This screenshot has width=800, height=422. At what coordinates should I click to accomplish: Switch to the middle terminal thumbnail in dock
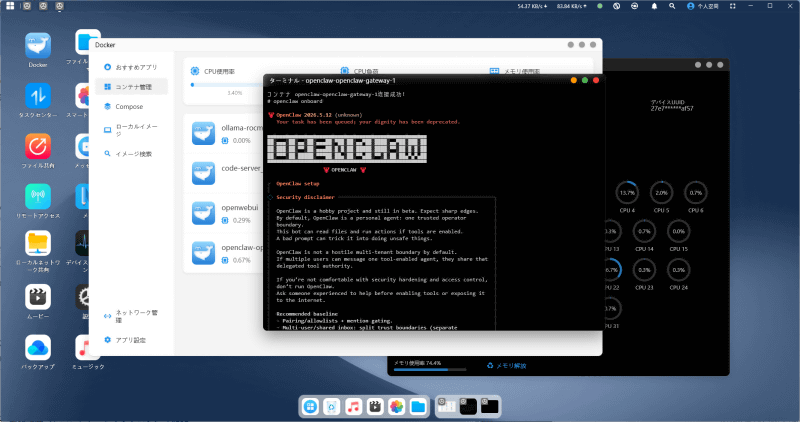click(468, 406)
